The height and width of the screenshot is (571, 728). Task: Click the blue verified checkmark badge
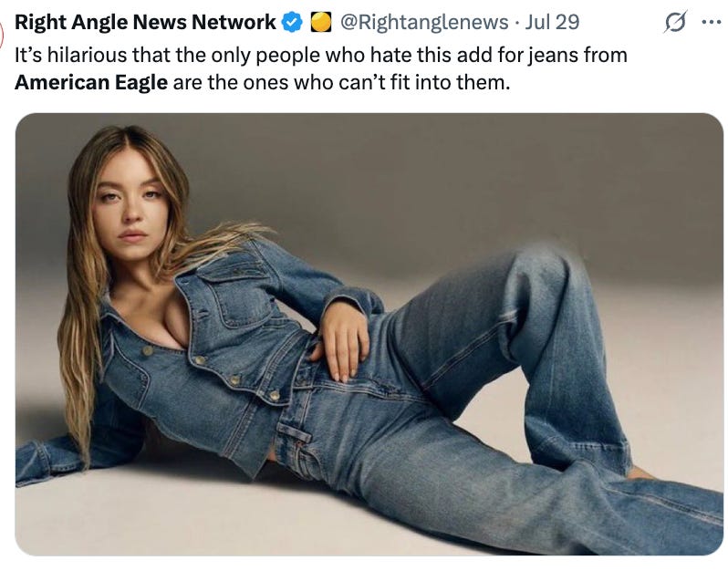point(293,22)
